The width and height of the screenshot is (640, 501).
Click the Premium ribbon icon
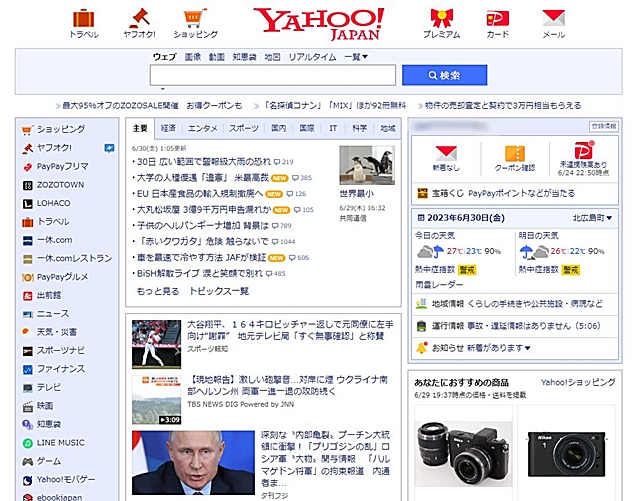pyautogui.click(x=441, y=19)
